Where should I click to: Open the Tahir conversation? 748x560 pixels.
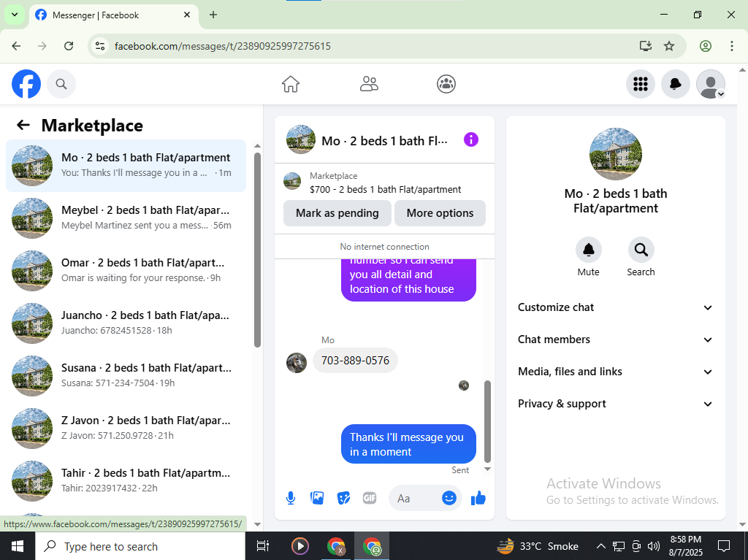click(x=126, y=480)
